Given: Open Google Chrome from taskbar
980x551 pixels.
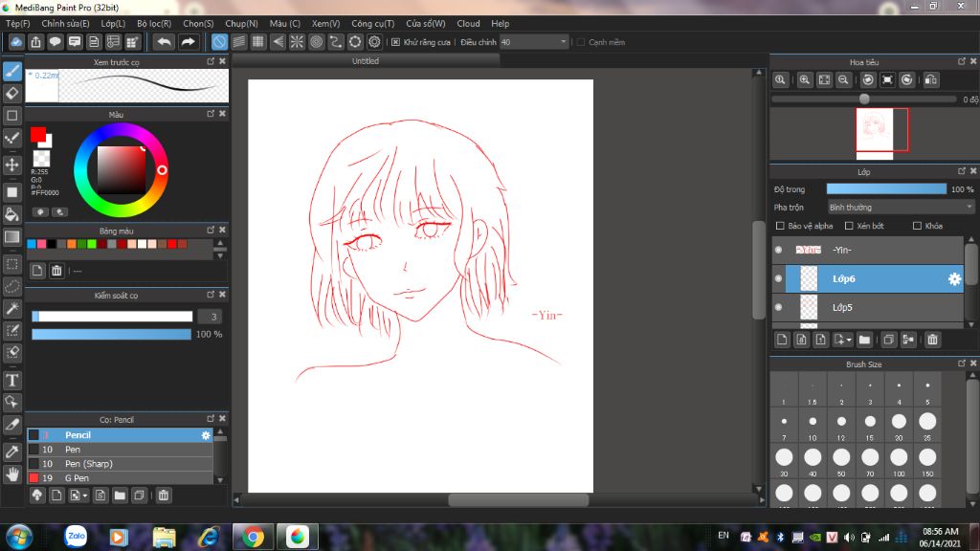Looking at the screenshot, I should 253,538.
